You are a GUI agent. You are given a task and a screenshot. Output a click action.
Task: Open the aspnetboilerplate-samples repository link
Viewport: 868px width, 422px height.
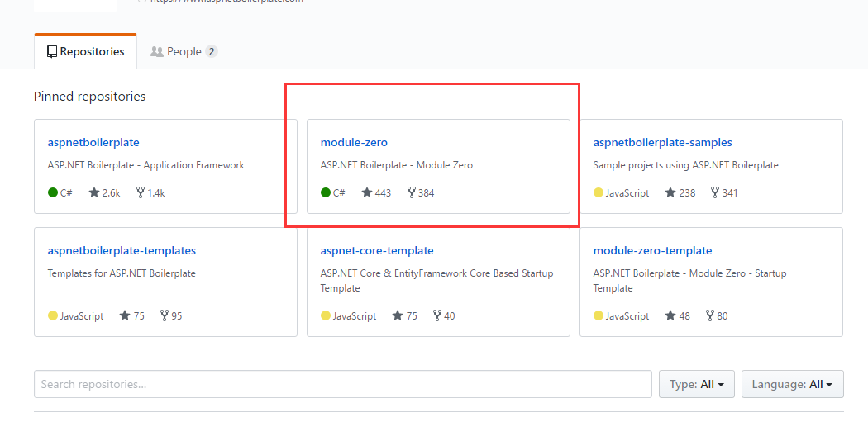point(663,142)
